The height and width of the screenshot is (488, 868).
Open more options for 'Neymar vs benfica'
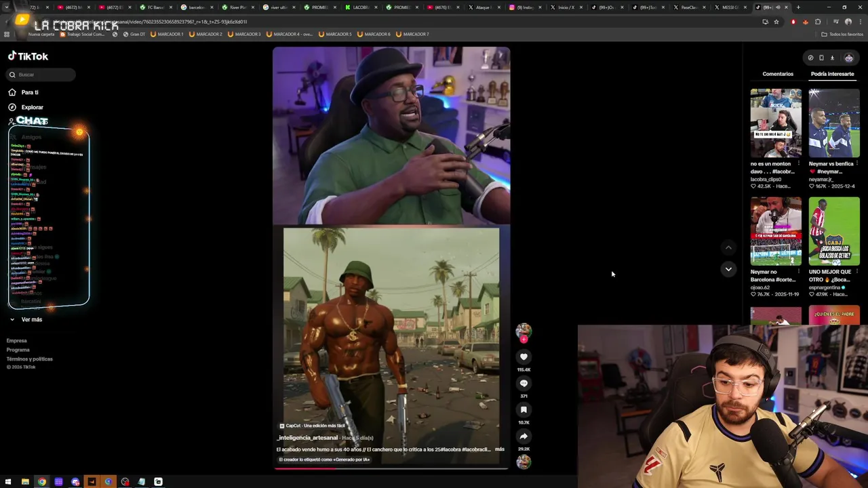click(857, 163)
